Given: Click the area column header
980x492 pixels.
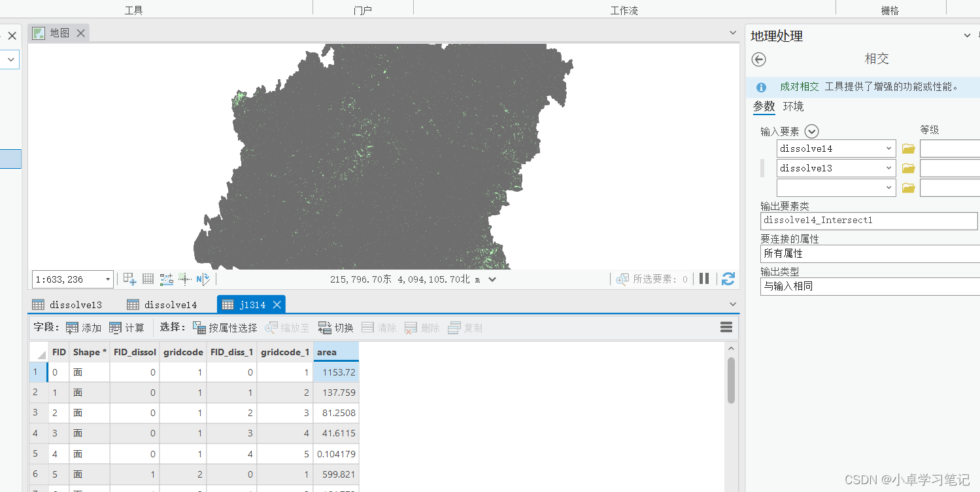Looking at the screenshot, I should [x=336, y=352].
